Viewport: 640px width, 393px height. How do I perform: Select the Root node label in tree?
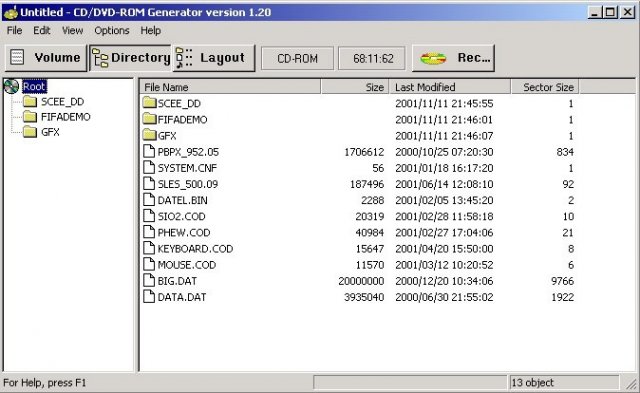tap(34, 87)
